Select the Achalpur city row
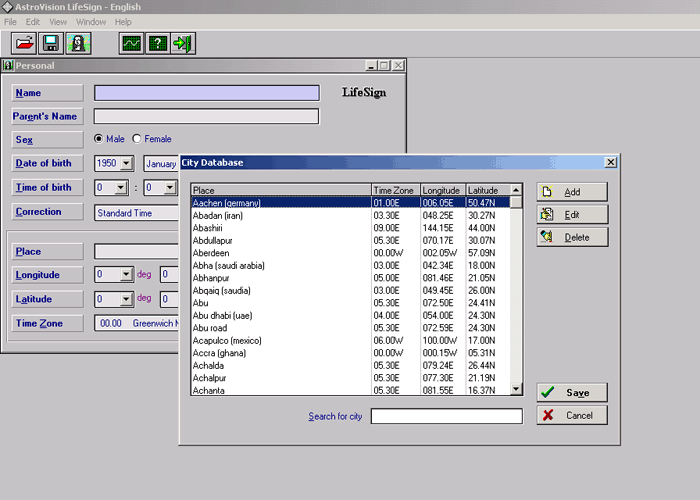The height and width of the screenshot is (500, 700). [350, 378]
